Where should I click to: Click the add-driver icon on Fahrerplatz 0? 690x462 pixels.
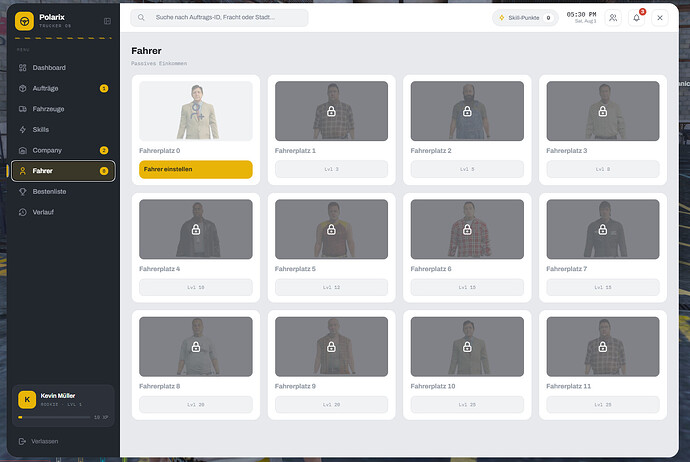tap(197, 111)
